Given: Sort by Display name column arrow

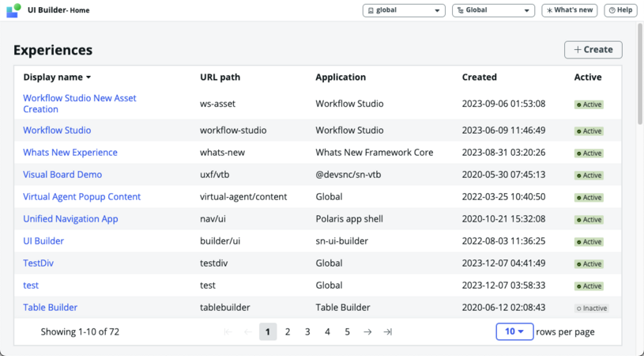Looking at the screenshot, I should click(x=89, y=78).
